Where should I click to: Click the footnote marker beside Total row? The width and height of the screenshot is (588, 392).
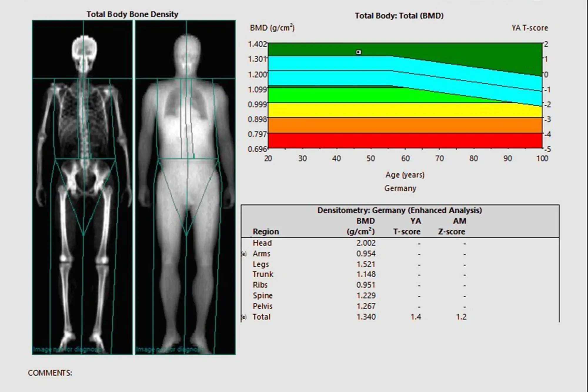click(x=244, y=317)
